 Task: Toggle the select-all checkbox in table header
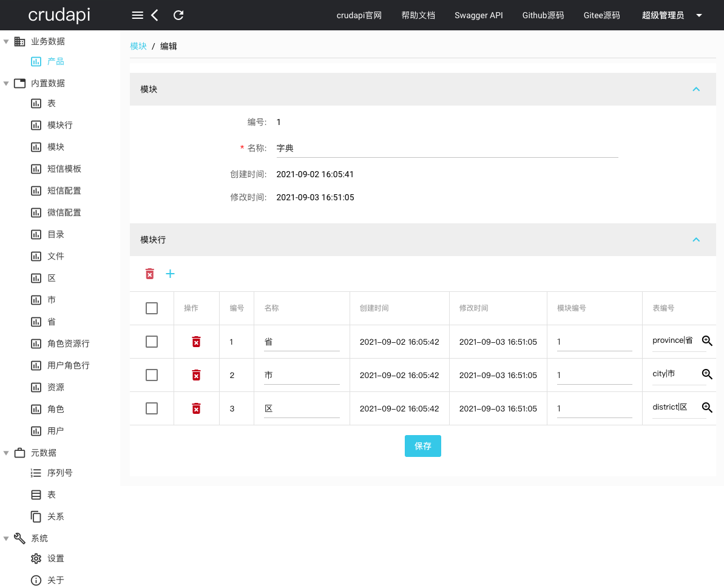152,308
